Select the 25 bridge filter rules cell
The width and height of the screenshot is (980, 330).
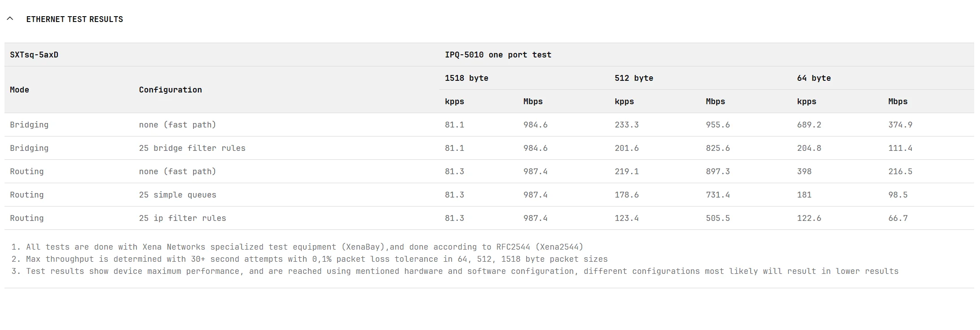(x=192, y=148)
